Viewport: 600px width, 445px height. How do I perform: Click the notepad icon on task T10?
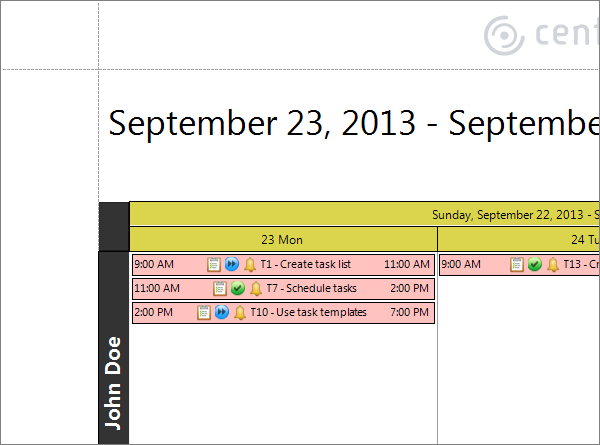(x=204, y=312)
